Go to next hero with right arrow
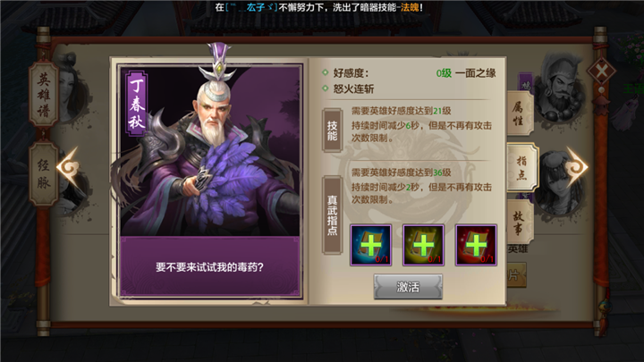 point(577,166)
